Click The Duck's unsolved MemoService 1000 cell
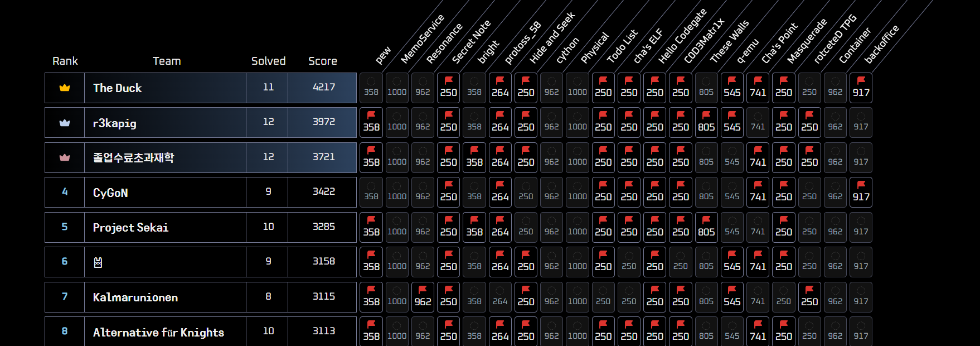Screen dimensions: 980x346 pyautogui.click(x=397, y=88)
